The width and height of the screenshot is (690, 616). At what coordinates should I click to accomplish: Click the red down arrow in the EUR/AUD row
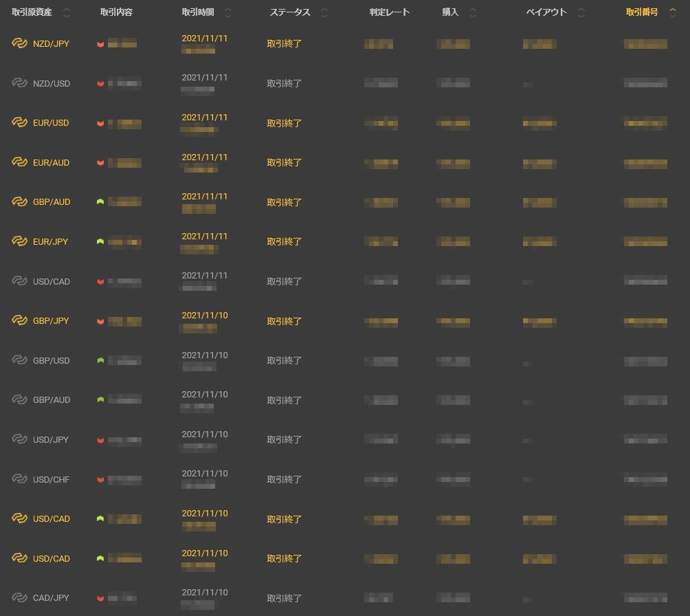click(x=100, y=163)
